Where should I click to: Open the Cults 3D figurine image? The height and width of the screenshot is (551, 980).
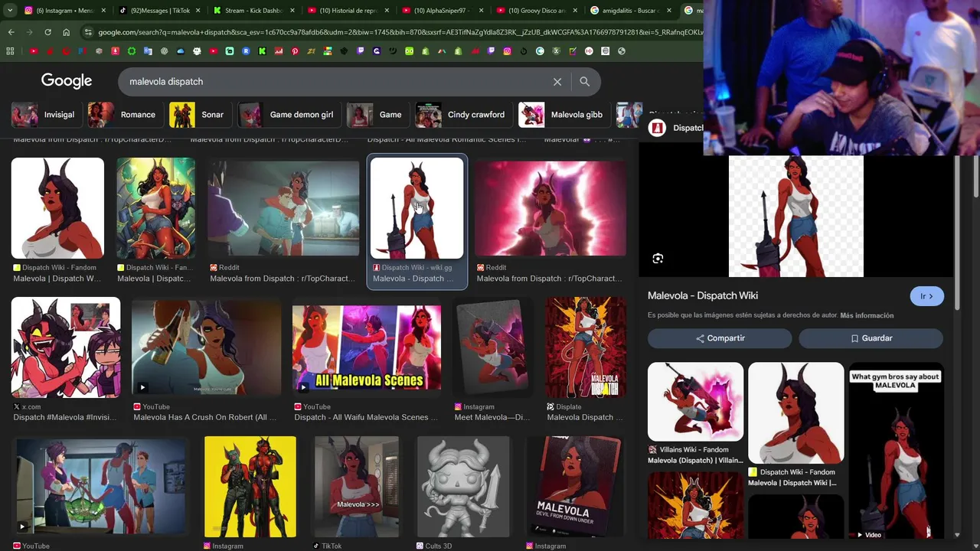(x=463, y=487)
